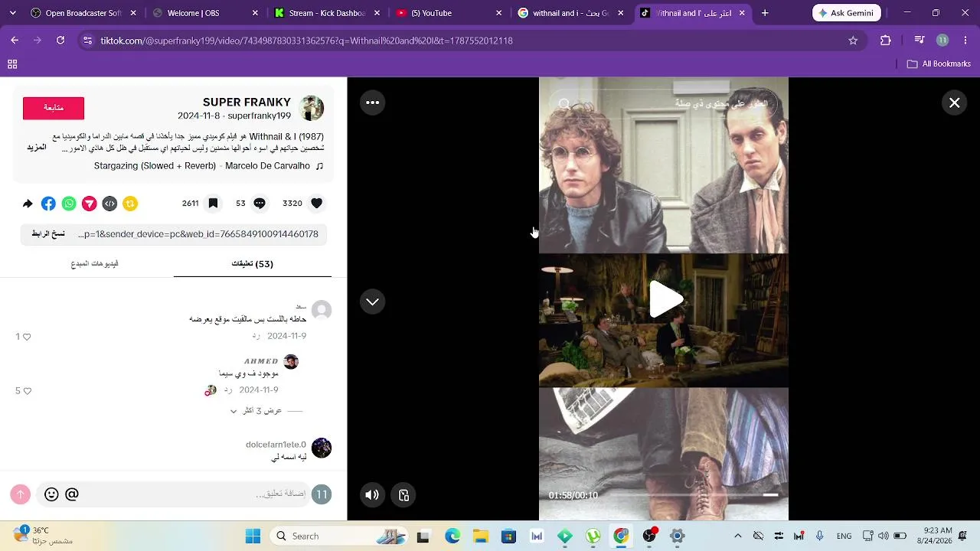Open comments via the speech bubble icon
The image size is (980, 551).
tap(260, 204)
